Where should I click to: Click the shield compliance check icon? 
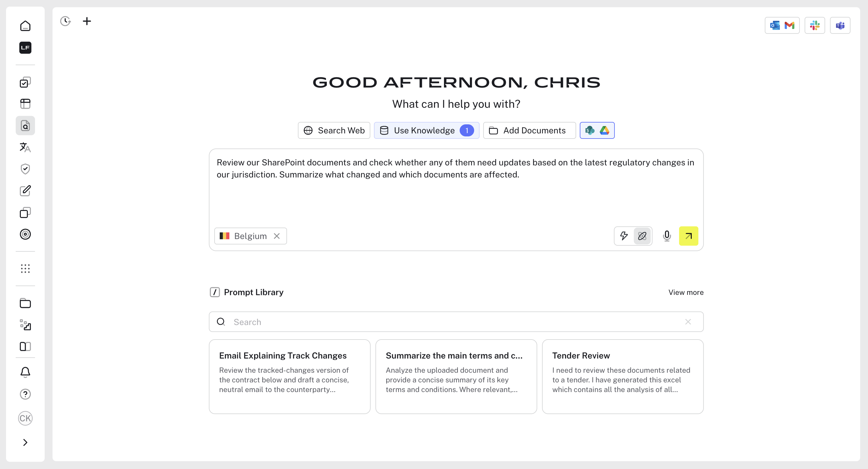pyautogui.click(x=25, y=169)
